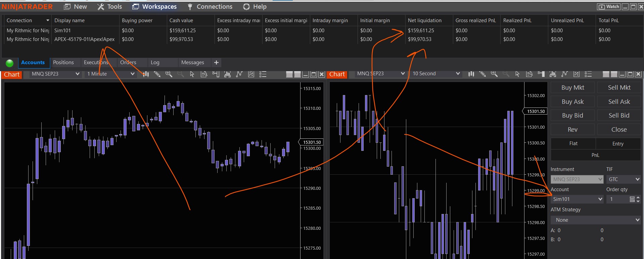Click the Sell Ask button
The width and height of the screenshot is (644, 259).
[x=619, y=102]
